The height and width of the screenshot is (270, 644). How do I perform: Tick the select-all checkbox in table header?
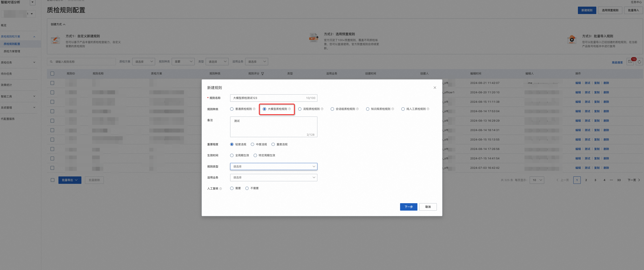[52, 73]
